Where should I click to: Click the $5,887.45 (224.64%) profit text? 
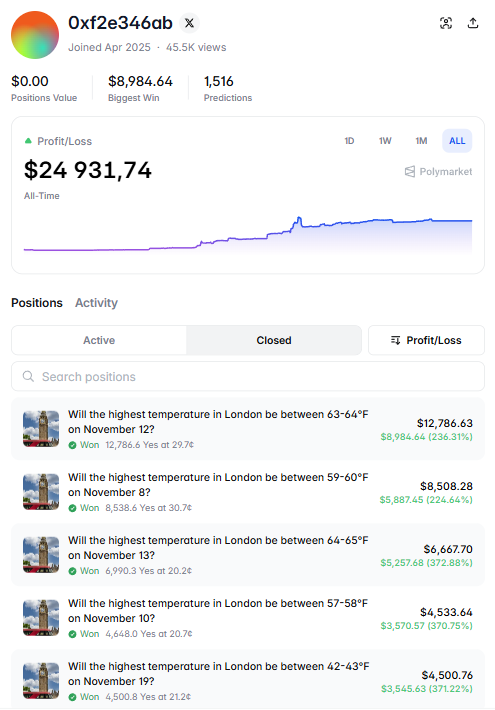[426, 500]
